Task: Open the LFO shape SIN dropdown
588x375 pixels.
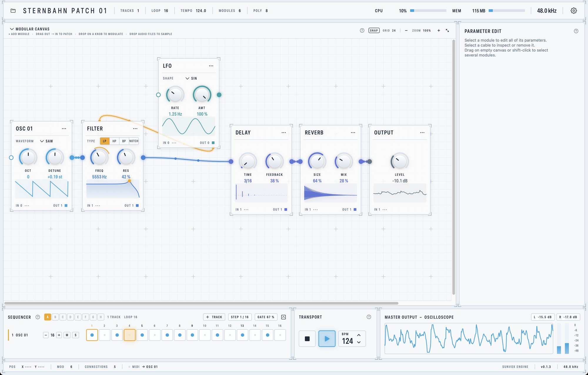Action: [x=191, y=78]
